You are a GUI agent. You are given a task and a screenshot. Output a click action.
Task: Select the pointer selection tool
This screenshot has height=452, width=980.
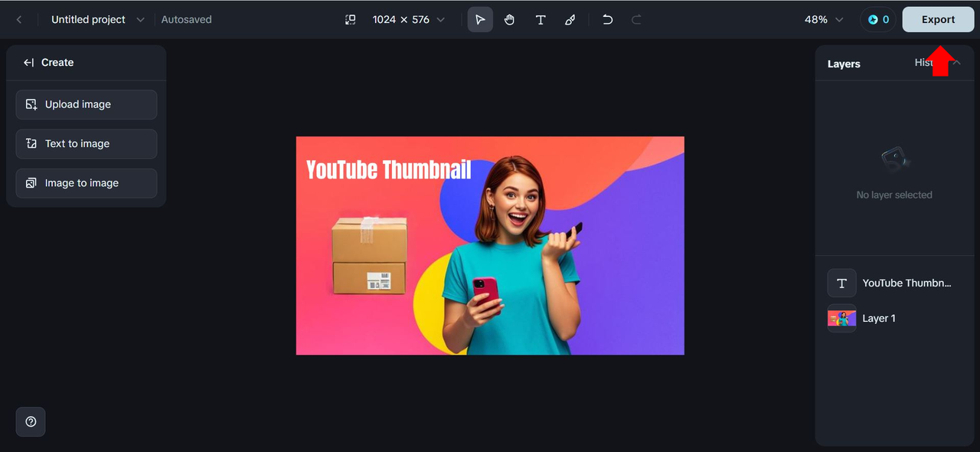tap(480, 20)
